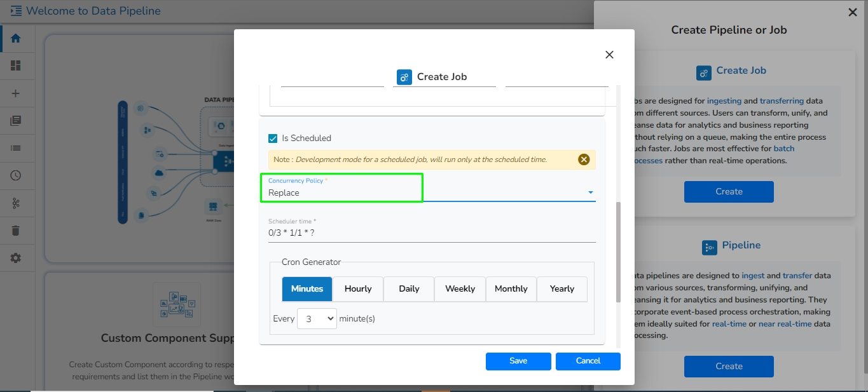The height and width of the screenshot is (392, 868).
Task: Switch to the Yearly cron tab
Action: (x=562, y=288)
